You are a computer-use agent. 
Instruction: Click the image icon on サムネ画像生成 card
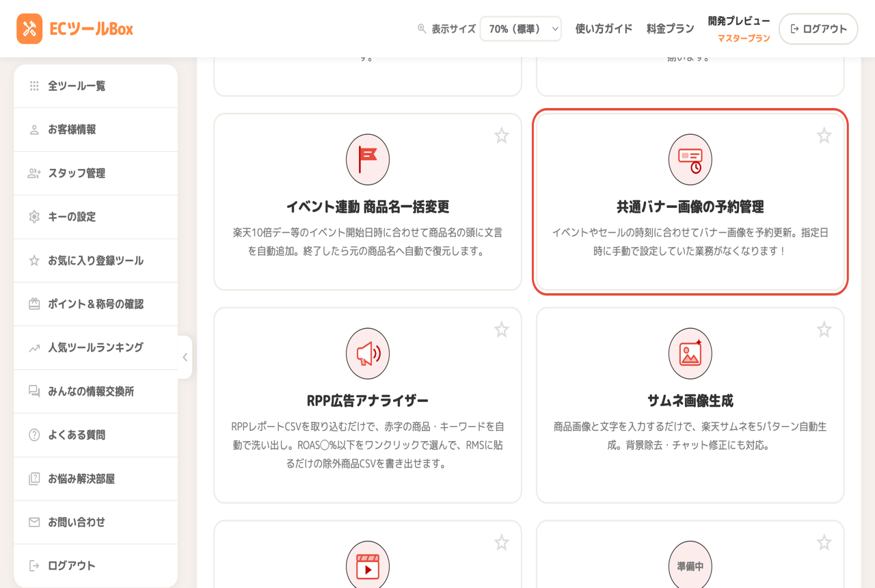coord(690,353)
